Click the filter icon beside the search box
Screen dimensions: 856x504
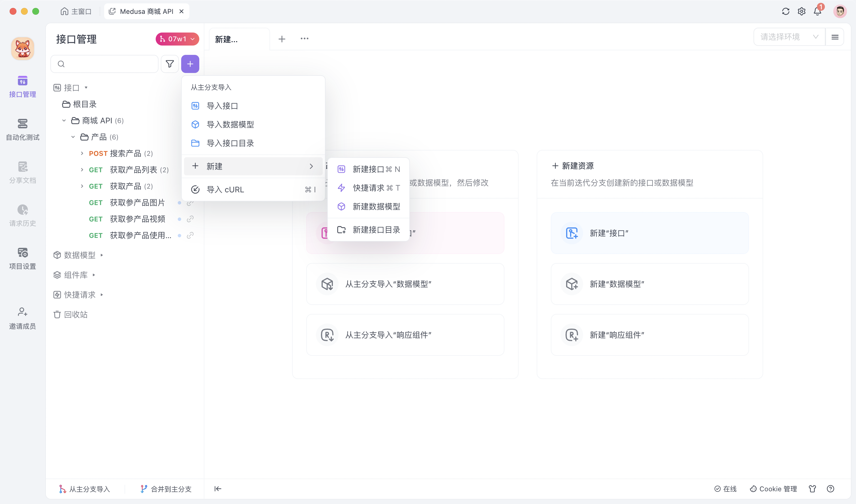[x=170, y=64]
